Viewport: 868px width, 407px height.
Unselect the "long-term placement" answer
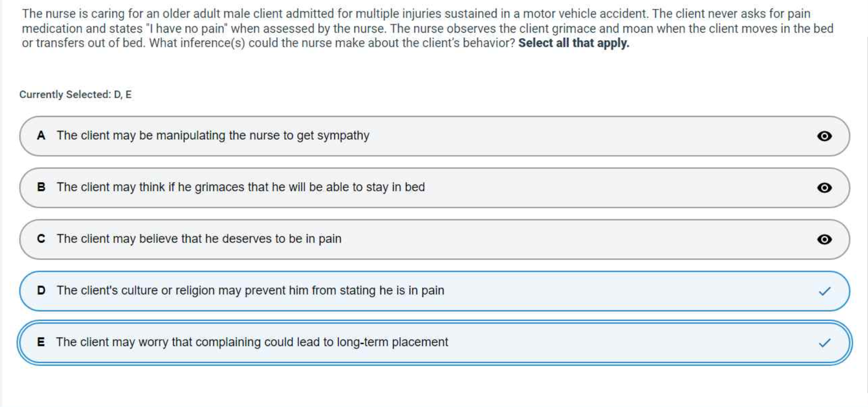coord(252,342)
